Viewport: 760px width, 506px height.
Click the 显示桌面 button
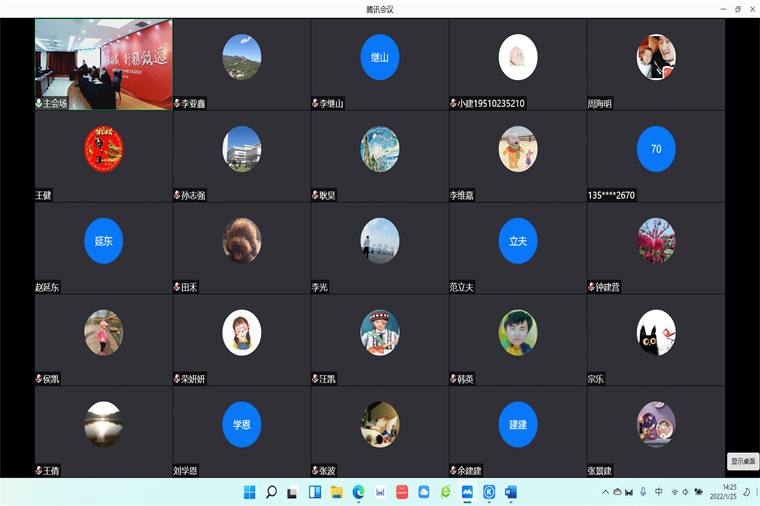tap(743, 461)
